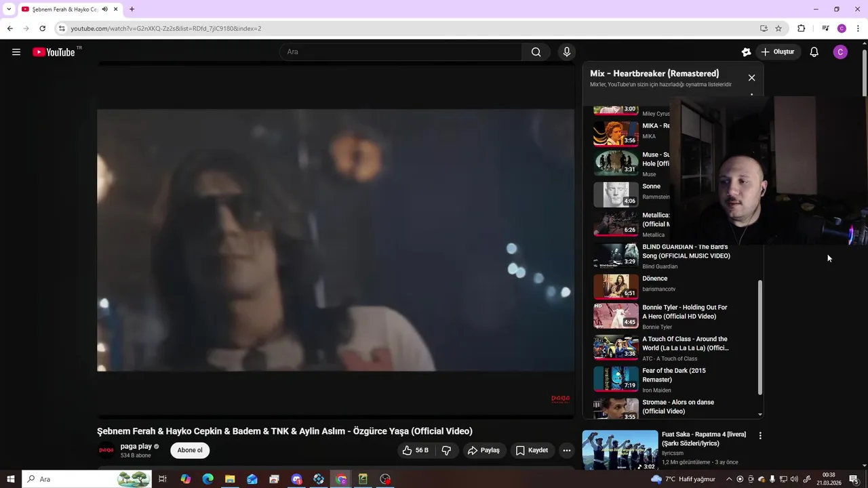
Task: Open the YouTube star-badge icon left of Oluştur
Action: (746, 52)
